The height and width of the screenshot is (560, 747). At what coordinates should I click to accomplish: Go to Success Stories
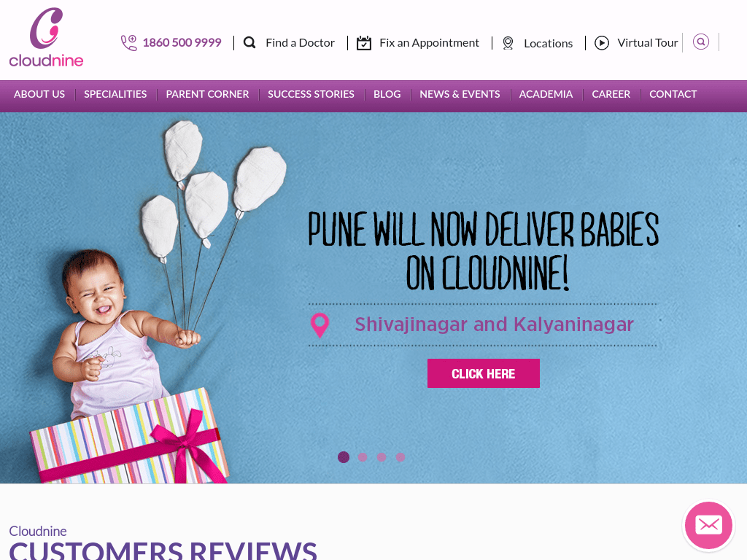pos(311,94)
